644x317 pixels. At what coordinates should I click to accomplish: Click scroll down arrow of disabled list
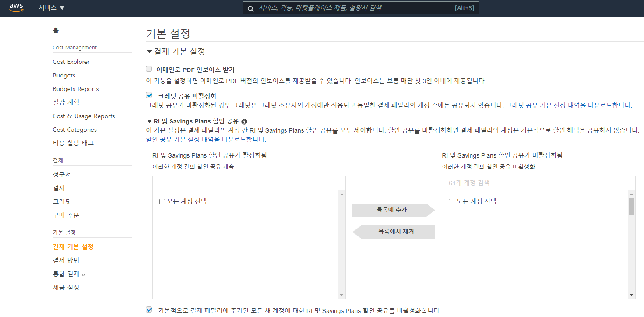(631, 295)
